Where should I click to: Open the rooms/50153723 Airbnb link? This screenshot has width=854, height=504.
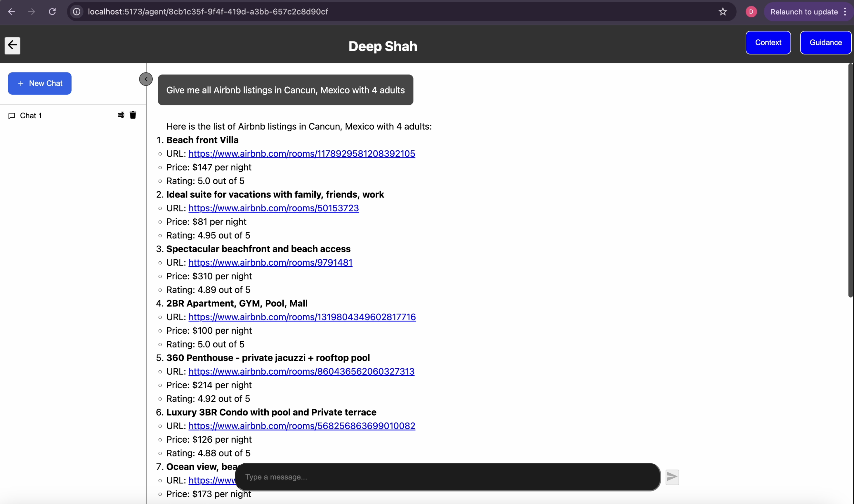273,208
